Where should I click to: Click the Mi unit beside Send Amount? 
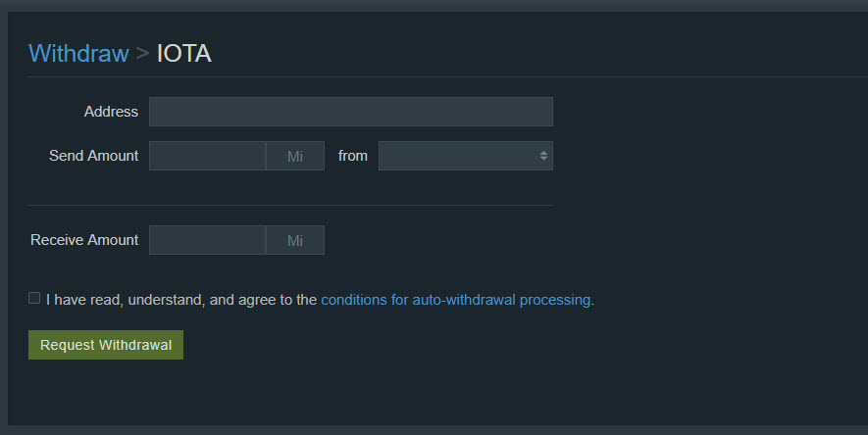click(x=295, y=156)
